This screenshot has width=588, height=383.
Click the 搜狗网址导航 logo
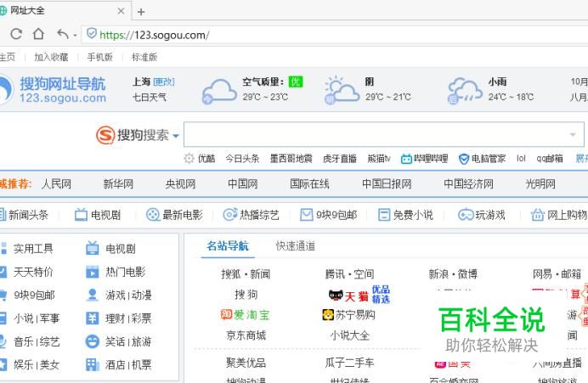(54, 89)
